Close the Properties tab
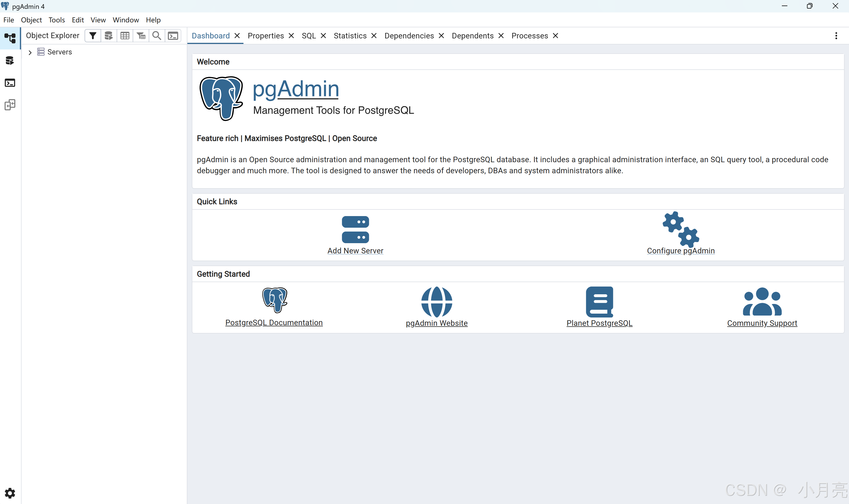The height and width of the screenshot is (504, 849). point(291,36)
